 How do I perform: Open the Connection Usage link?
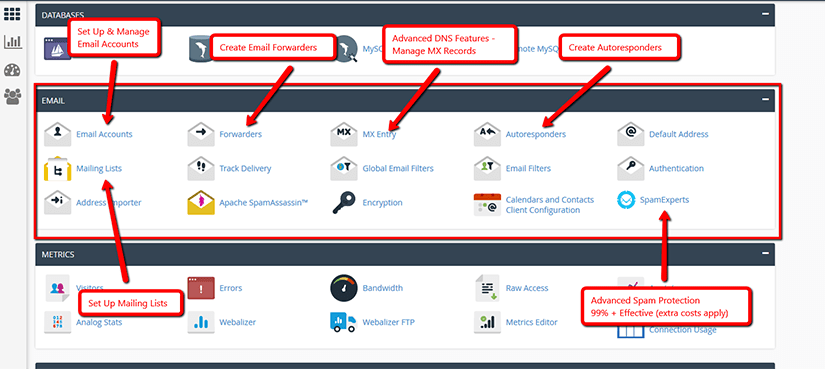point(682,330)
